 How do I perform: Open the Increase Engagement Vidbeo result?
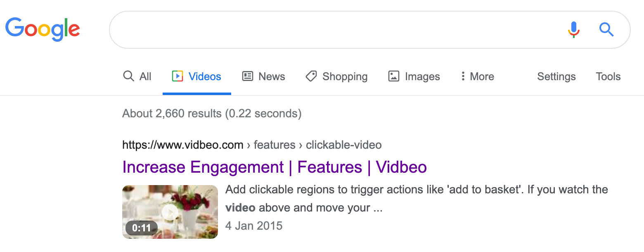[x=274, y=167]
